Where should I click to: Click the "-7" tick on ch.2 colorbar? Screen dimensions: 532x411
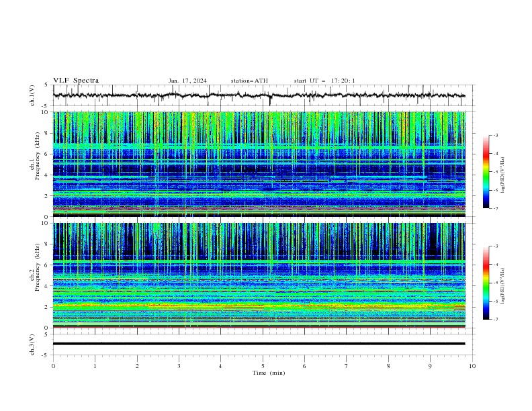coord(496,319)
